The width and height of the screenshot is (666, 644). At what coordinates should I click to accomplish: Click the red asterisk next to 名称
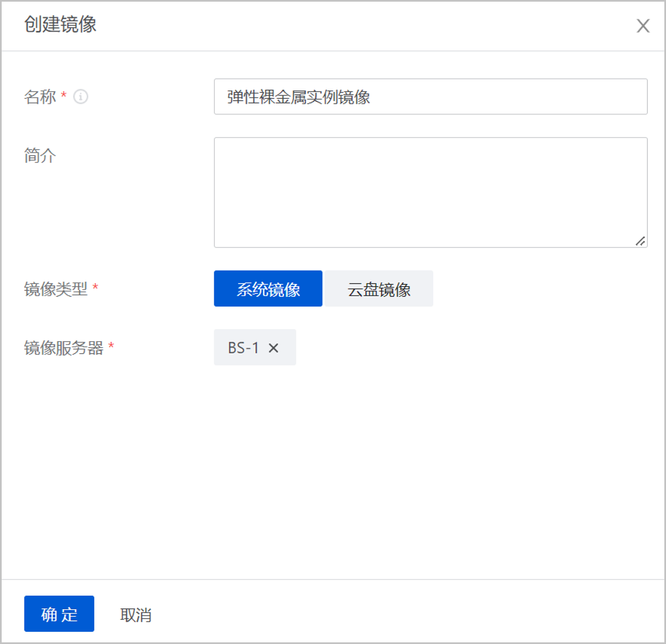64,95
